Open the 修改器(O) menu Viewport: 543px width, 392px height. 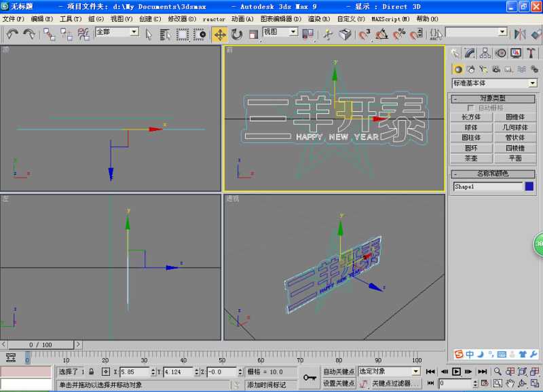182,19
